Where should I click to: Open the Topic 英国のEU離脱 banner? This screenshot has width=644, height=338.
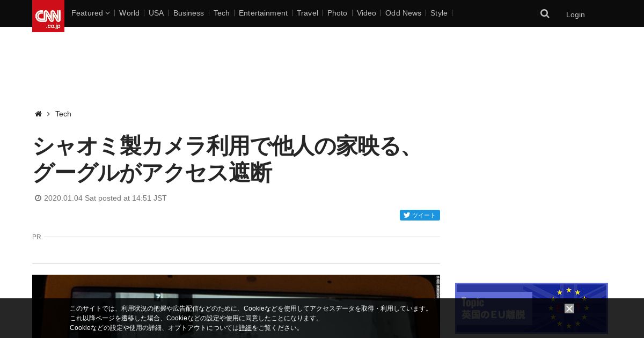(x=531, y=308)
